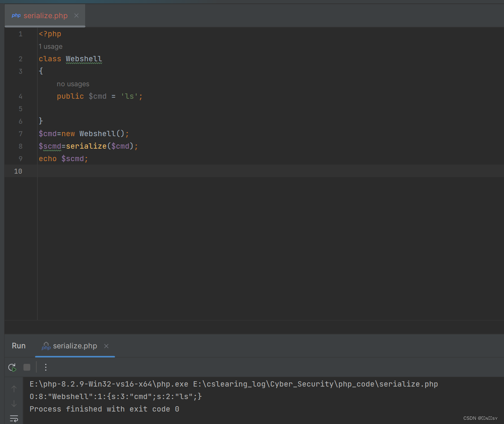Toggle soft-wrap in the console output
This screenshot has width=504, height=424.
(x=14, y=418)
